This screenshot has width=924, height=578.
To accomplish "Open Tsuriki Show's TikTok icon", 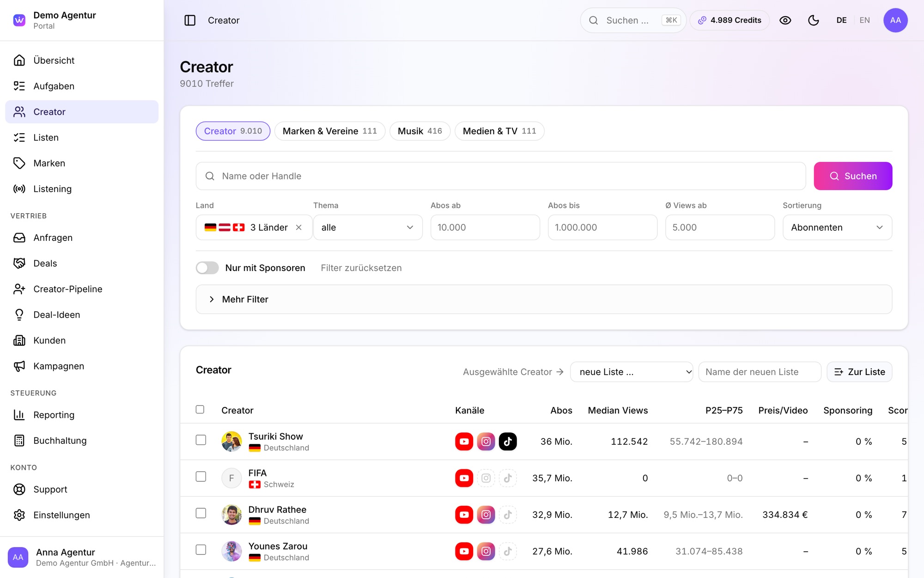I will click(508, 442).
